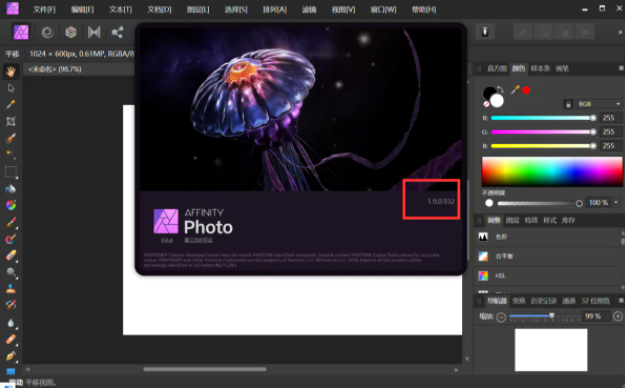Open the 历史记录 tab
This screenshot has width=625, height=388.
pos(544,301)
